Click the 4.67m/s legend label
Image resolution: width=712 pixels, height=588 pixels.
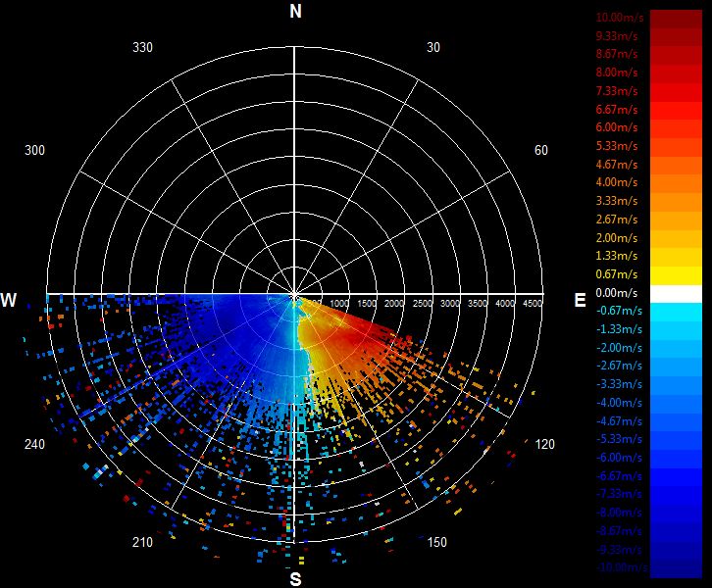pos(617,165)
